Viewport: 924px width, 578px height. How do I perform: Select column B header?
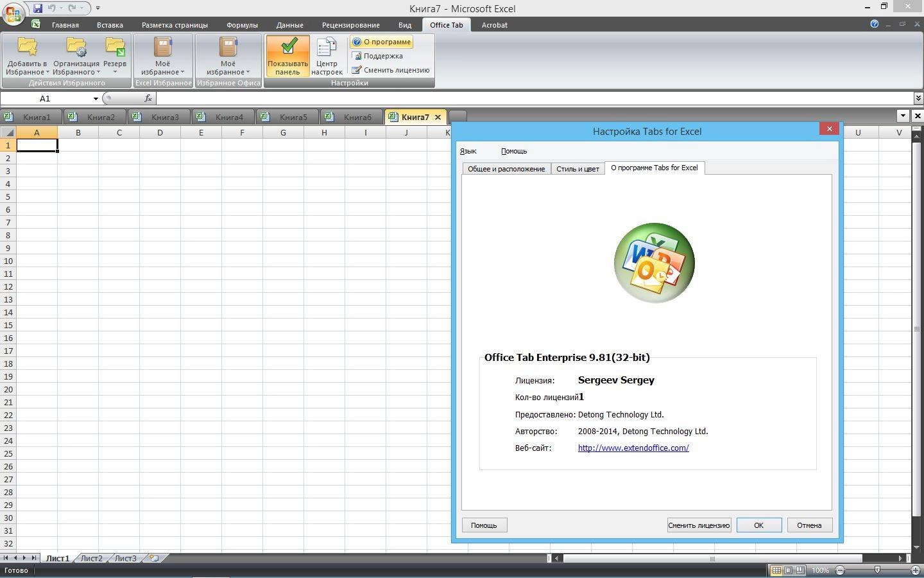click(x=78, y=132)
